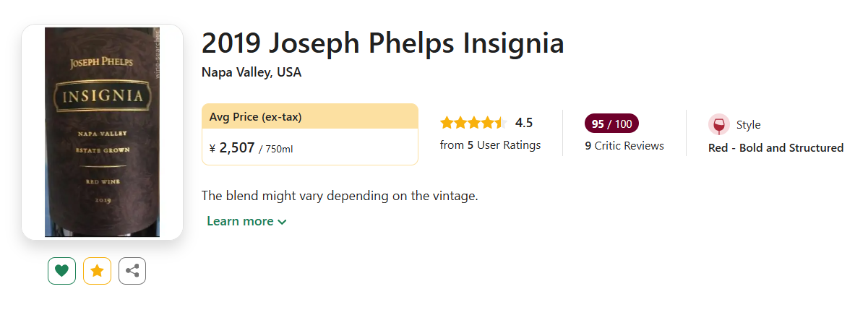Open the 9 Critic Reviews link
The image size is (868, 315).
point(624,146)
